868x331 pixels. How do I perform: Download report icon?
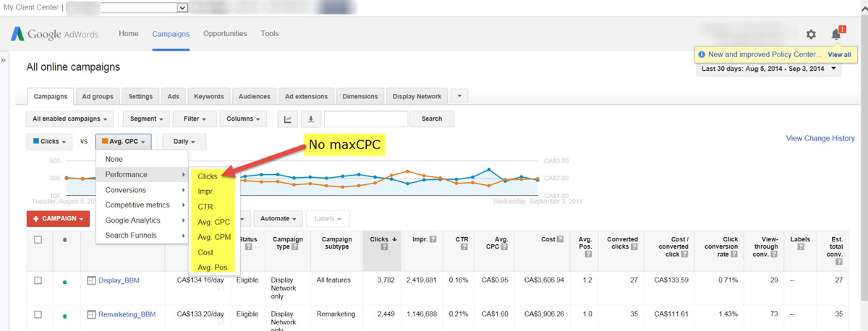click(x=311, y=119)
